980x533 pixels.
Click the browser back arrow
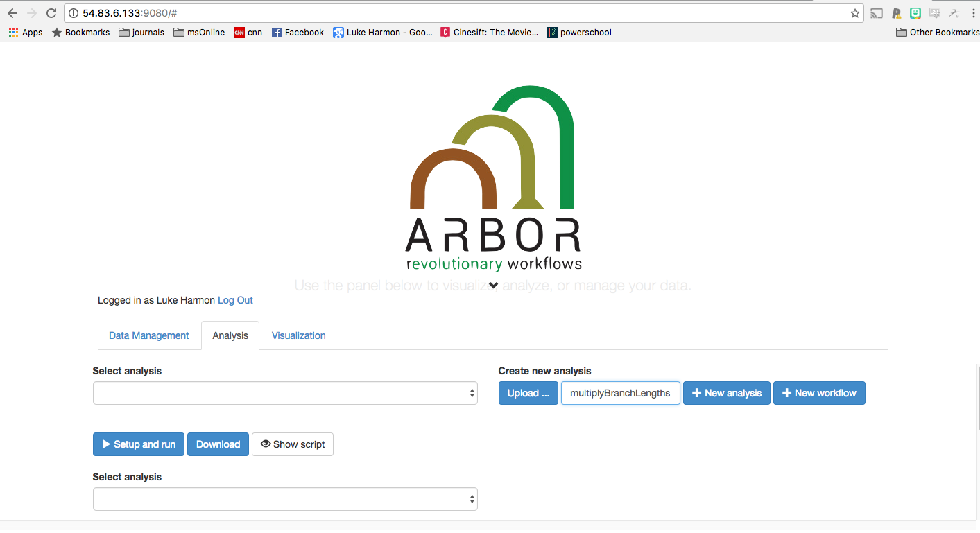tap(12, 13)
